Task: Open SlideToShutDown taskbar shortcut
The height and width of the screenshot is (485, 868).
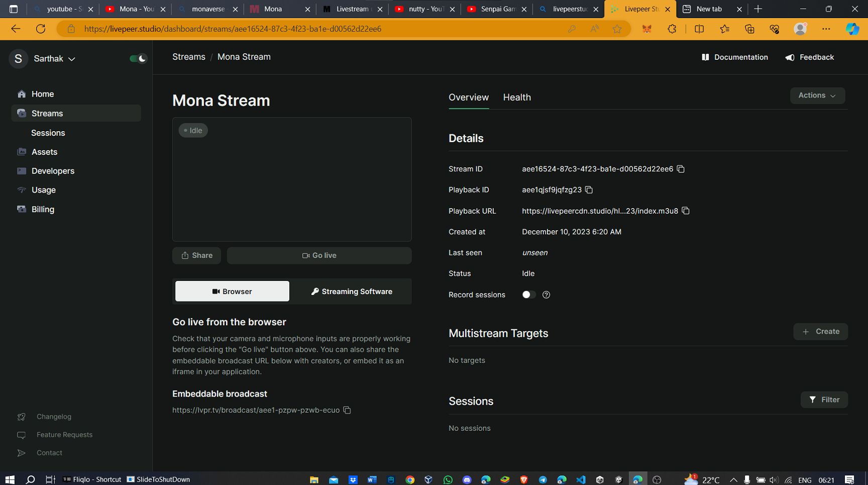Action: (x=158, y=479)
